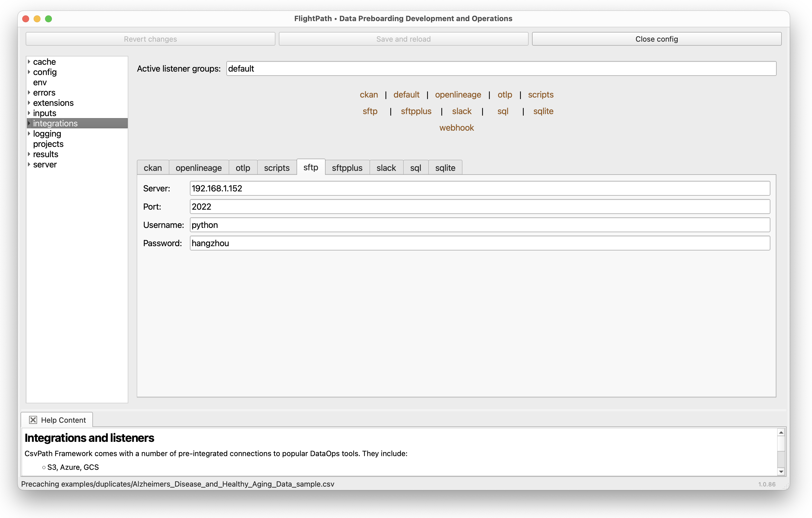812x518 pixels.
Task: Click the Port input field
Action: click(x=480, y=207)
